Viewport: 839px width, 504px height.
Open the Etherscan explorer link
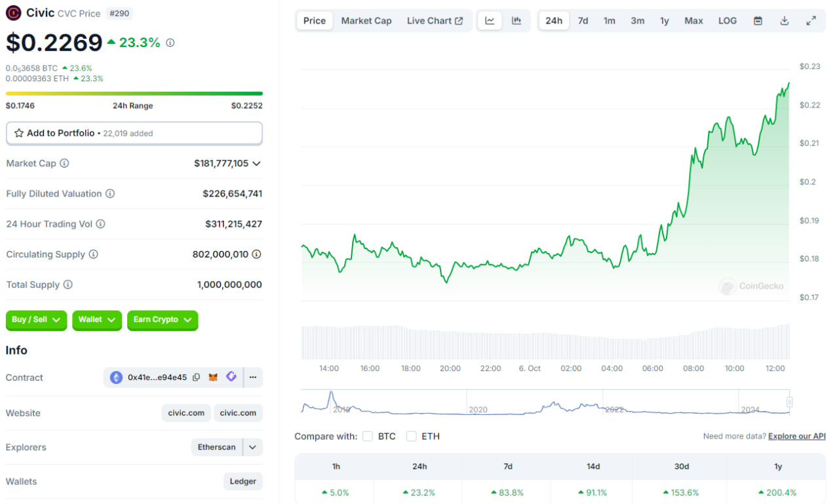pos(217,447)
